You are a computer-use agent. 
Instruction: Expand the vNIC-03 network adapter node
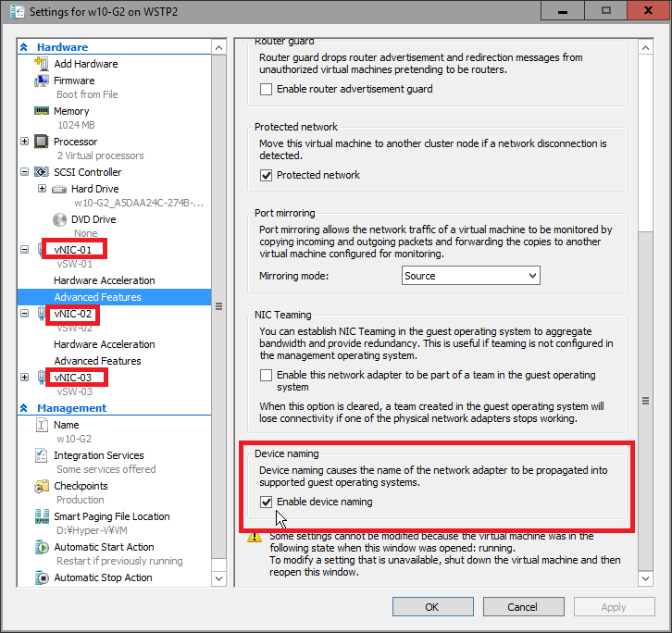point(24,378)
